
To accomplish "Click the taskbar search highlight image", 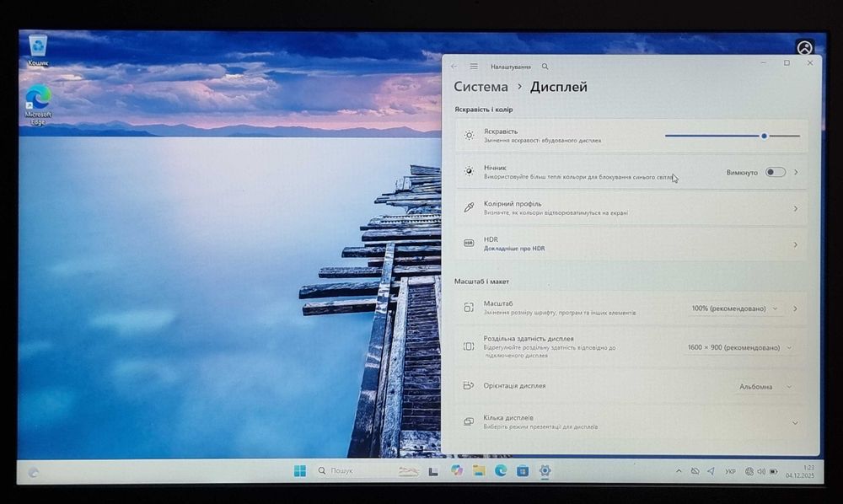I will click(x=408, y=471).
